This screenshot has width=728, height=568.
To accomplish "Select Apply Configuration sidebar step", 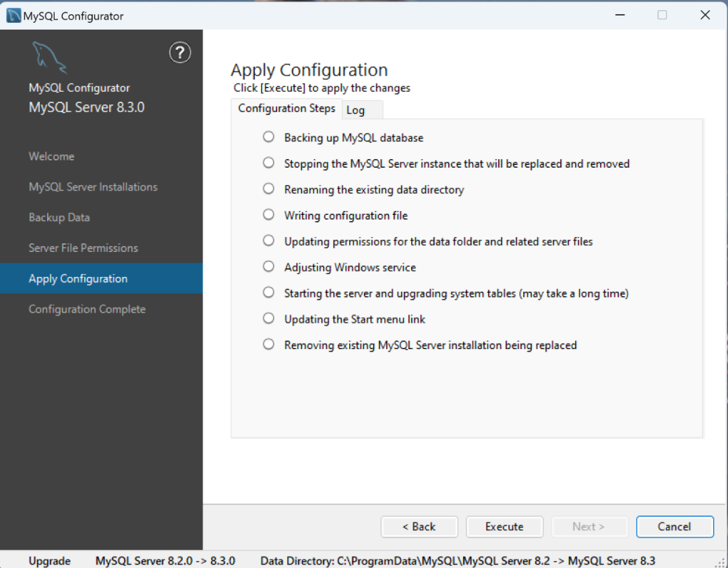I will (x=101, y=278).
